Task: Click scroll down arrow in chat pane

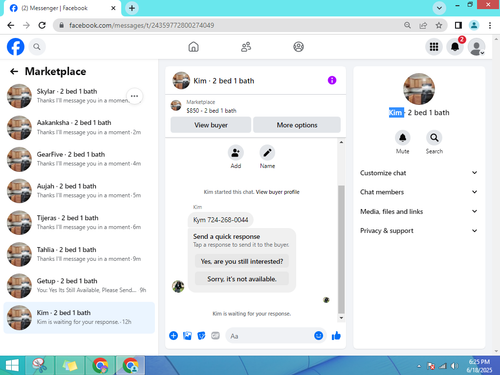Action: [x=341, y=318]
